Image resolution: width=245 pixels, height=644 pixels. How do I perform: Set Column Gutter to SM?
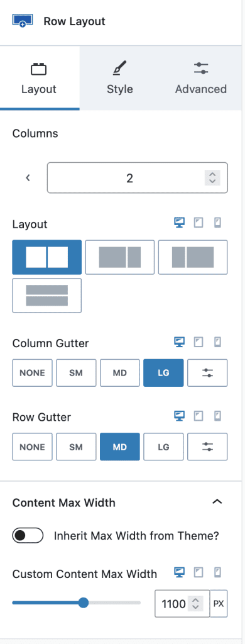[76, 373]
